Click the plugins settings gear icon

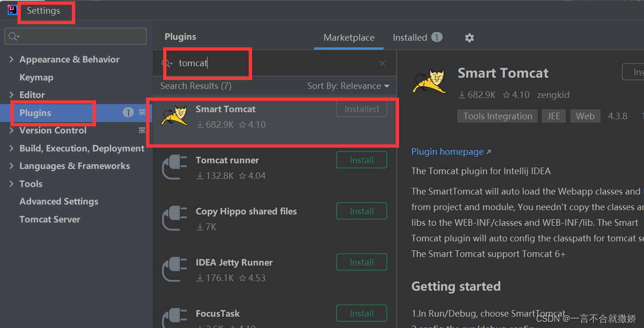(x=469, y=38)
